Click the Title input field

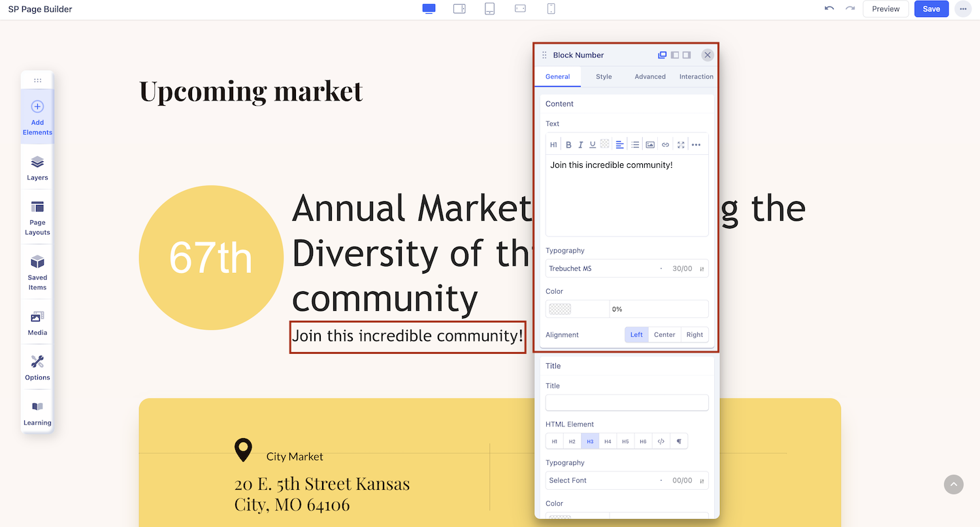click(627, 402)
